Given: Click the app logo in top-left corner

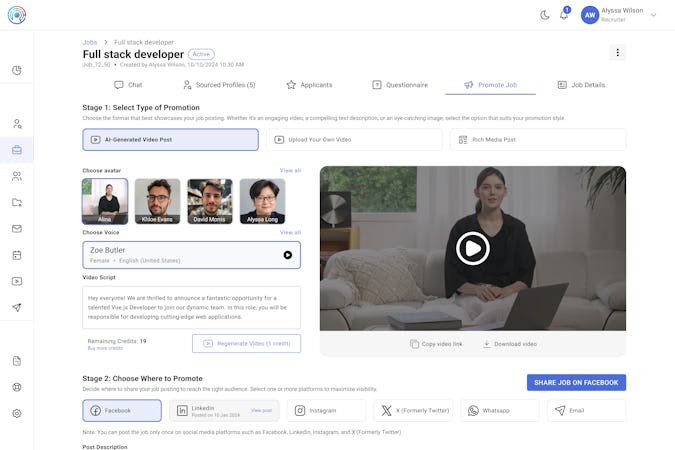Looking at the screenshot, I should (x=17, y=15).
